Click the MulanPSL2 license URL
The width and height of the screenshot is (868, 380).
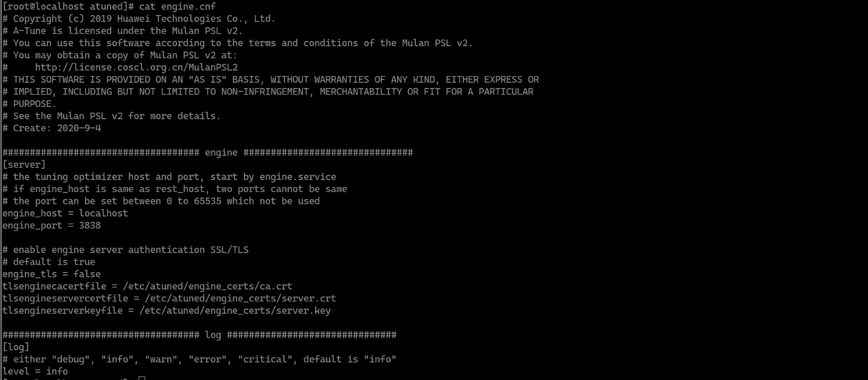136,67
